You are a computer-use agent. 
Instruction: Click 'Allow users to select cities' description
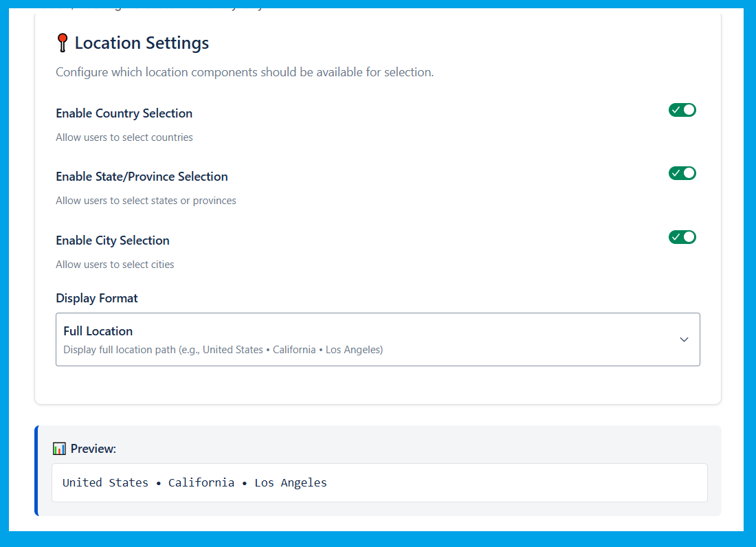[115, 265]
